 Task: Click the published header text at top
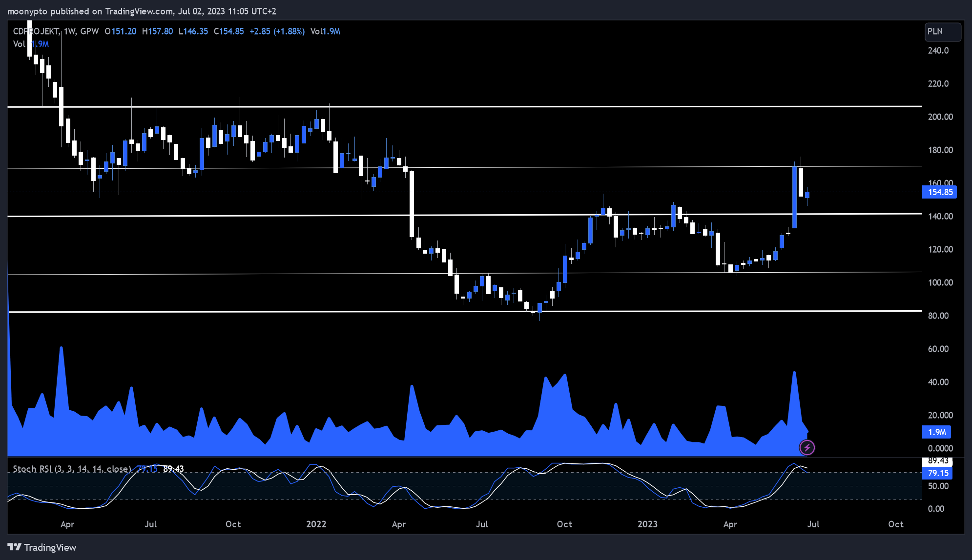[x=142, y=11]
